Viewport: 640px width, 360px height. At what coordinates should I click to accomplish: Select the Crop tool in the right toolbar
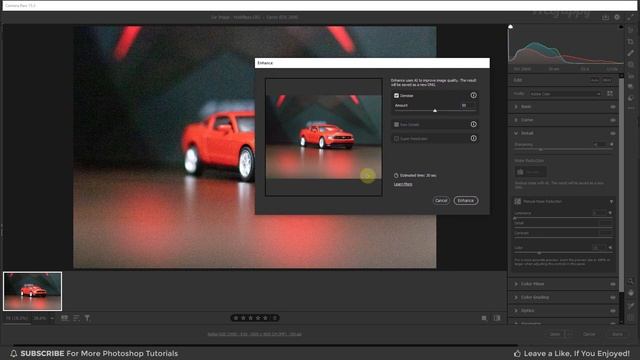[x=631, y=42]
